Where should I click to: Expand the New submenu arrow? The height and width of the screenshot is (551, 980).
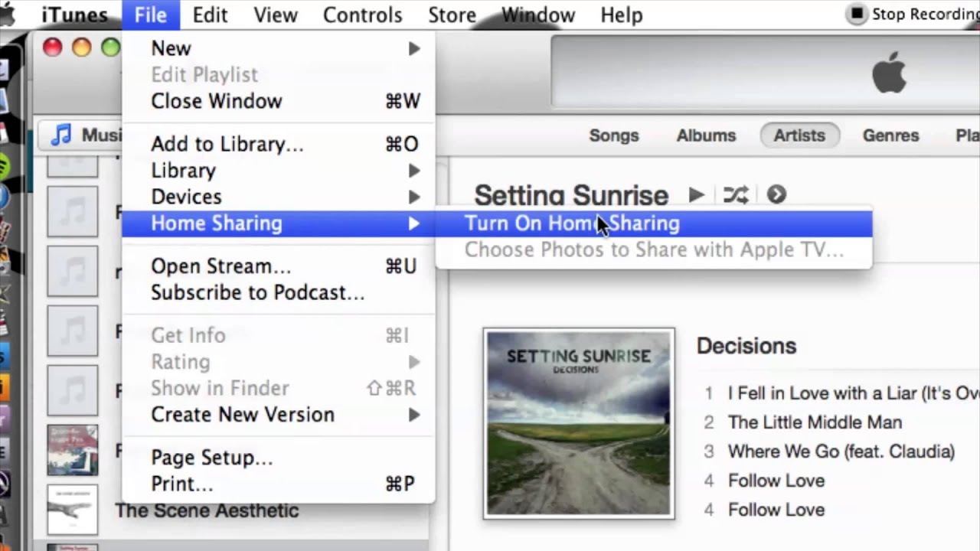(414, 49)
